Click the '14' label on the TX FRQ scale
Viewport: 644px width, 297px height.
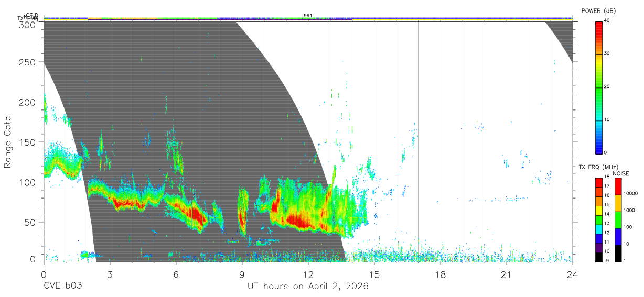click(x=607, y=214)
